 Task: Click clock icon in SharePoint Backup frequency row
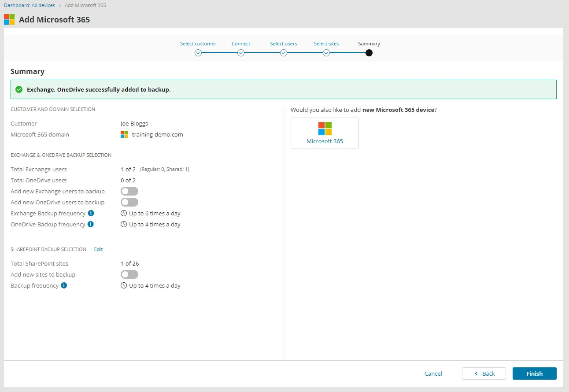coord(124,285)
